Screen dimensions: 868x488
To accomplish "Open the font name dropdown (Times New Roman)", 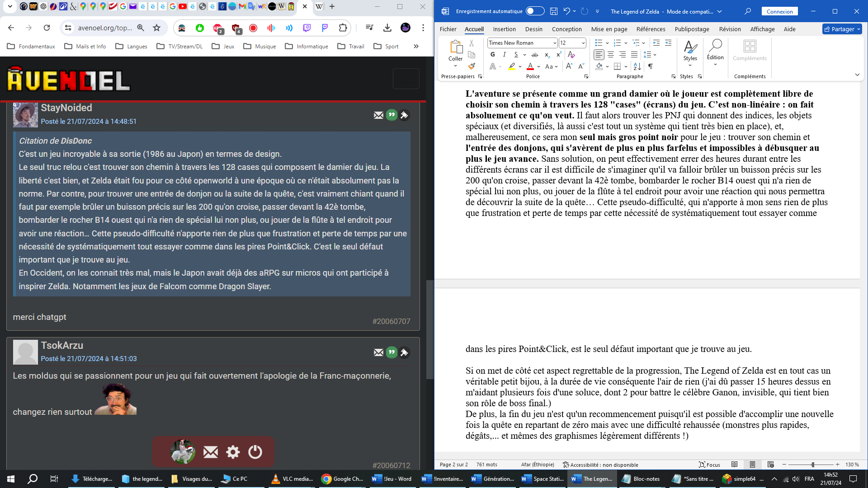I will click(x=555, y=43).
